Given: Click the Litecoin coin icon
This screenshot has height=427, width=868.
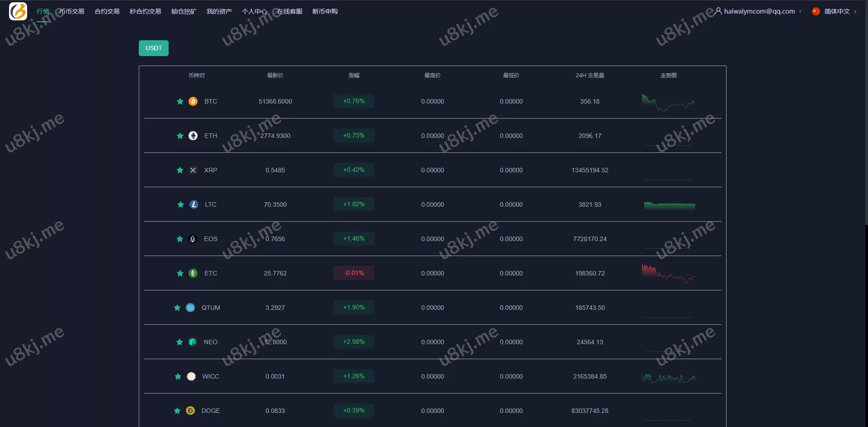Looking at the screenshot, I should pos(194,204).
